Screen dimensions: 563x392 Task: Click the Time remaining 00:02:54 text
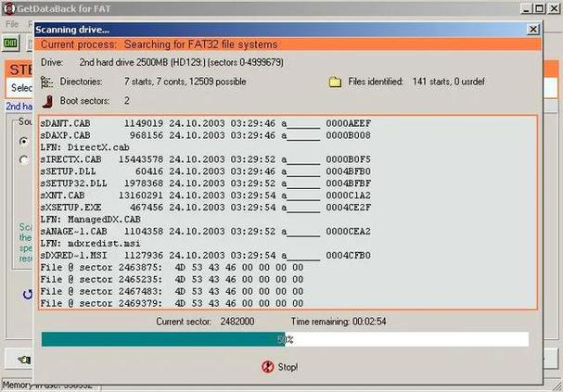(x=339, y=322)
